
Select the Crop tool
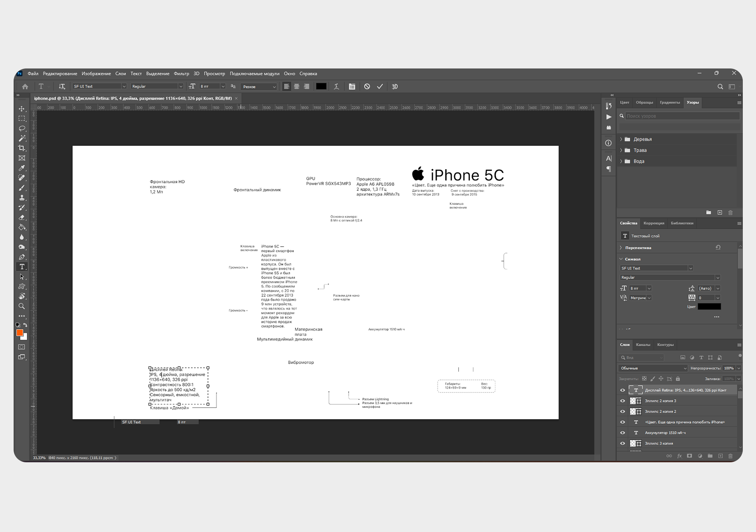tap(22, 148)
